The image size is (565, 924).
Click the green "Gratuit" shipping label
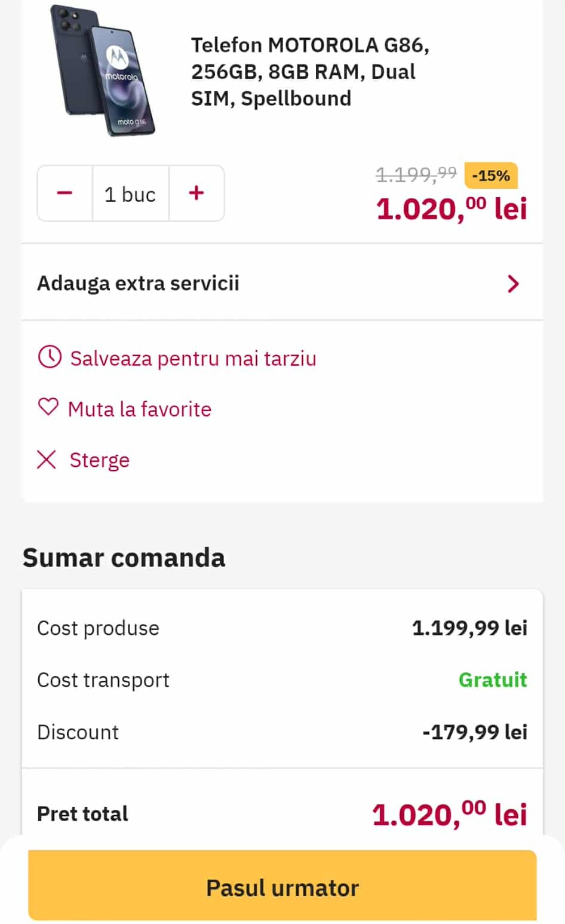pos(493,680)
